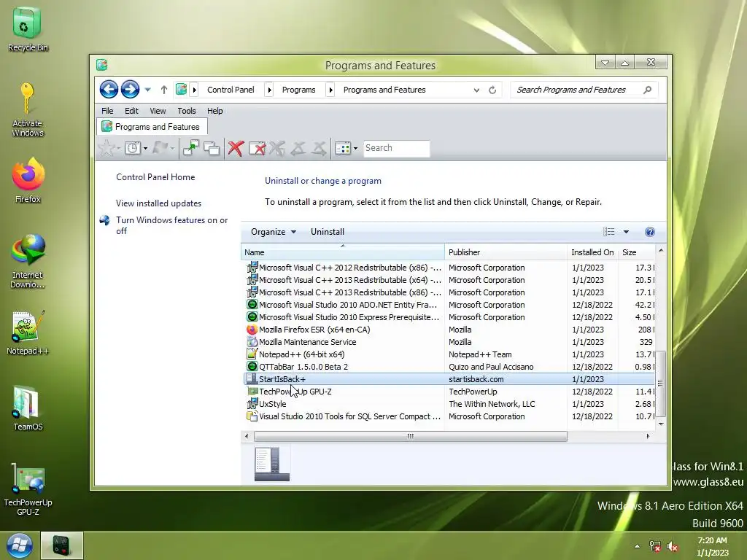Click the blue Forward arrow button
This screenshot has width=747, height=560.
click(130, 89)
